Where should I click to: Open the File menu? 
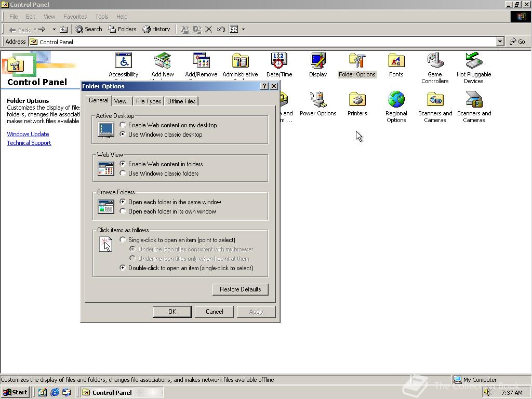14,17
